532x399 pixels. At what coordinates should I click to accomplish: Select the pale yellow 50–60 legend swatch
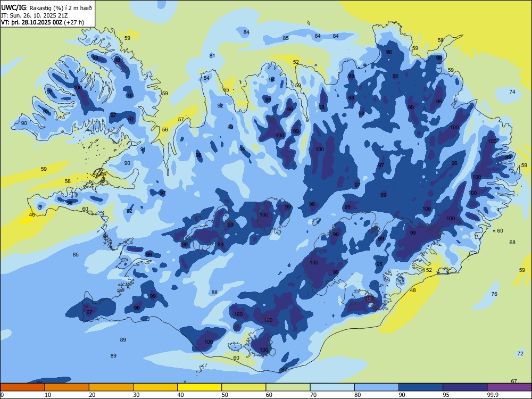(x=244, y=387)
